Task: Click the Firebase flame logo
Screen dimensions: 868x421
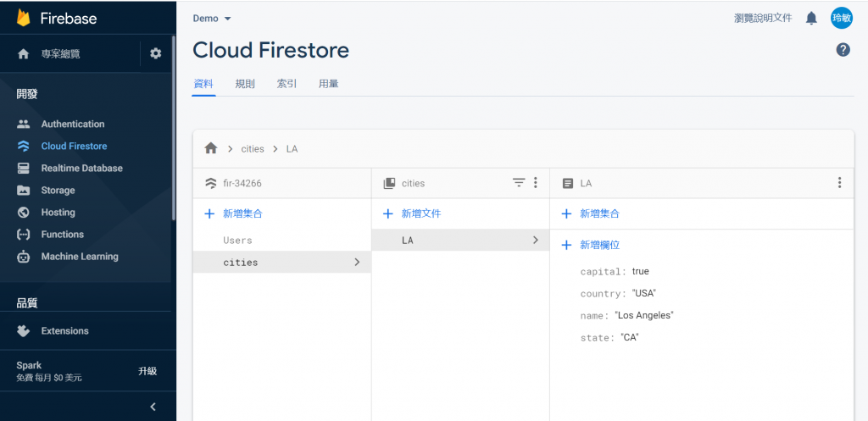Action: pos(23,18)
